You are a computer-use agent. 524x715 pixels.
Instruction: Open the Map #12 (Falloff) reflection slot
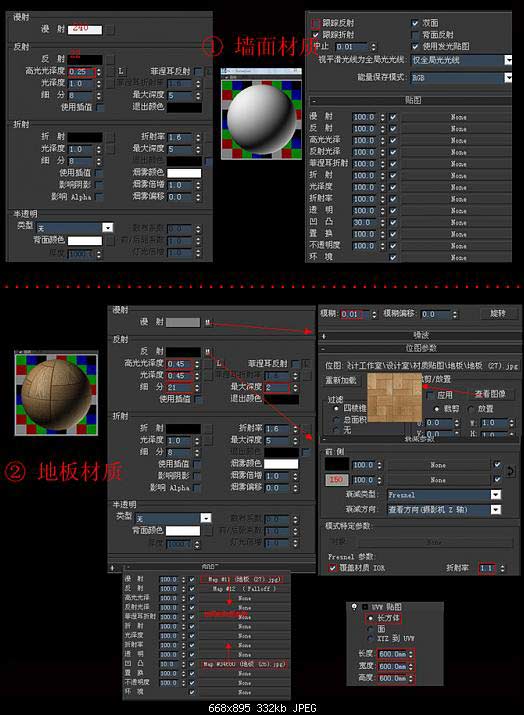[x=244, y=589]
